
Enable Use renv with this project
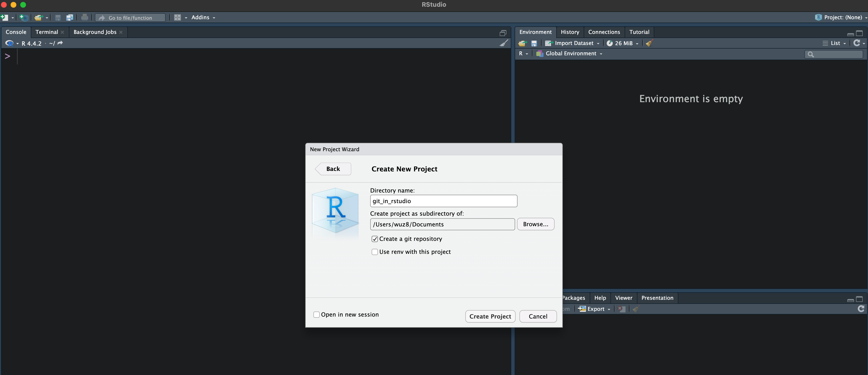(x=374, y=252)
